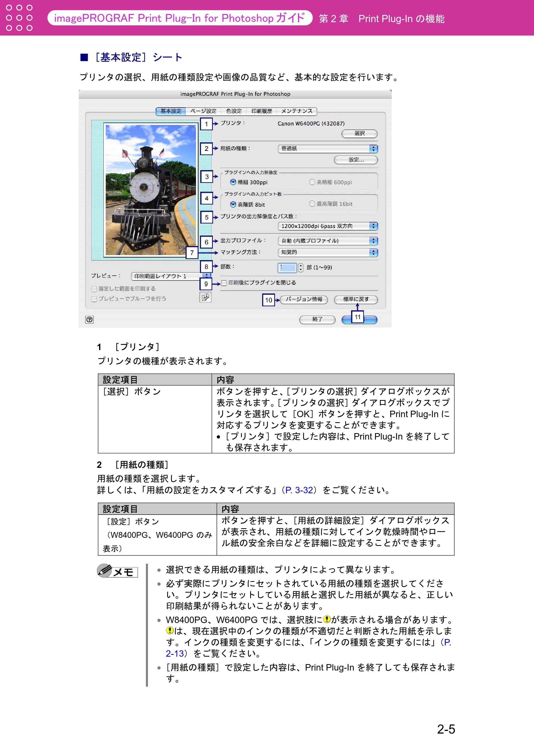This screenshot has height=756, width=534.
Task: Click the 第 2 章 Print Plug-In の機能 header
Action: coord(382,19)
